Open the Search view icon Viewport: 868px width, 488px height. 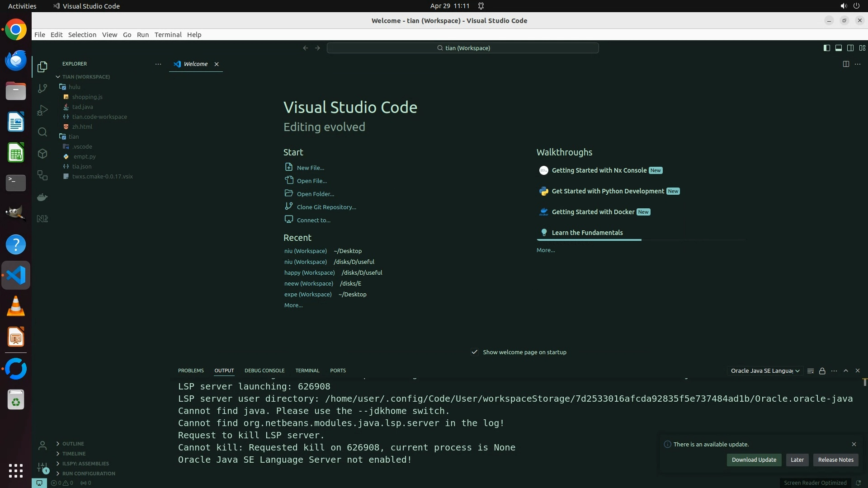42,132
